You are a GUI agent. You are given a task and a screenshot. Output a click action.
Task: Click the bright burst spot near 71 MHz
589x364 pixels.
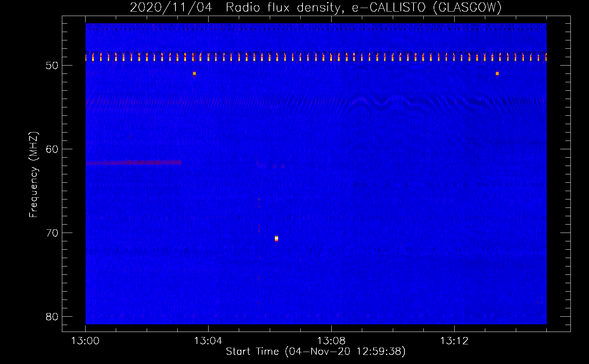pyautogui.click(x=276, y=238)
